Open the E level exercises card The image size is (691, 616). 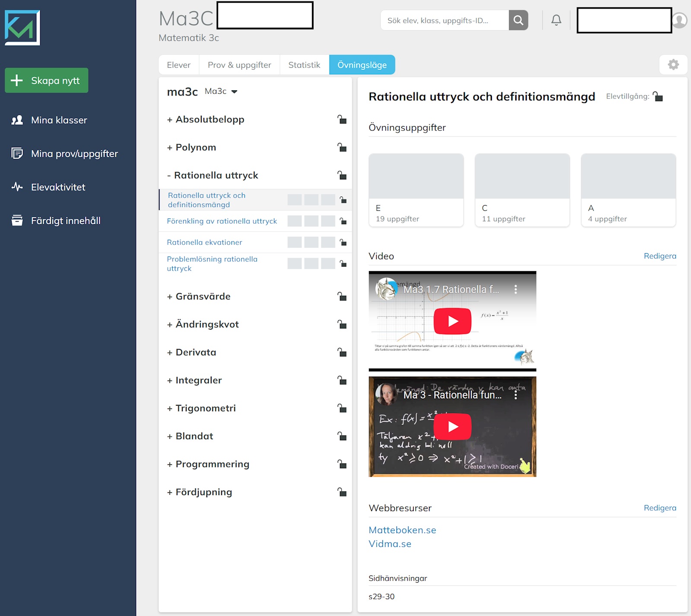coord(416,190)
